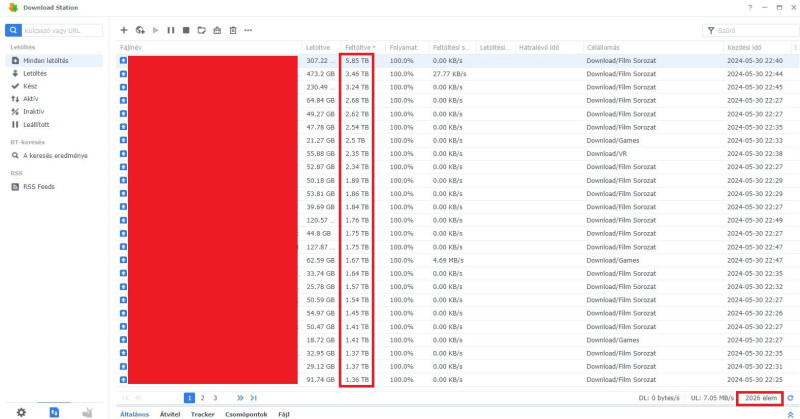Open the more actions ellipsis menu
The height and width of the screenshot is (419, 800).
point(248,30)
